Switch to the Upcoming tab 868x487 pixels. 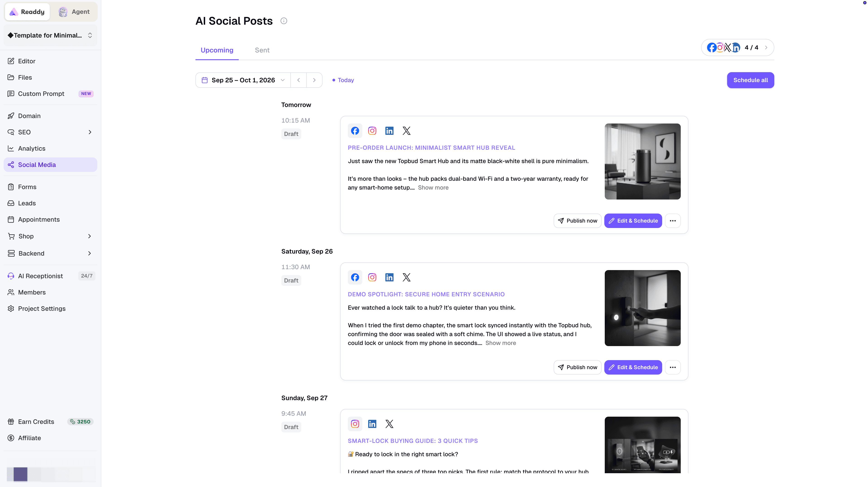click(217, 50)
